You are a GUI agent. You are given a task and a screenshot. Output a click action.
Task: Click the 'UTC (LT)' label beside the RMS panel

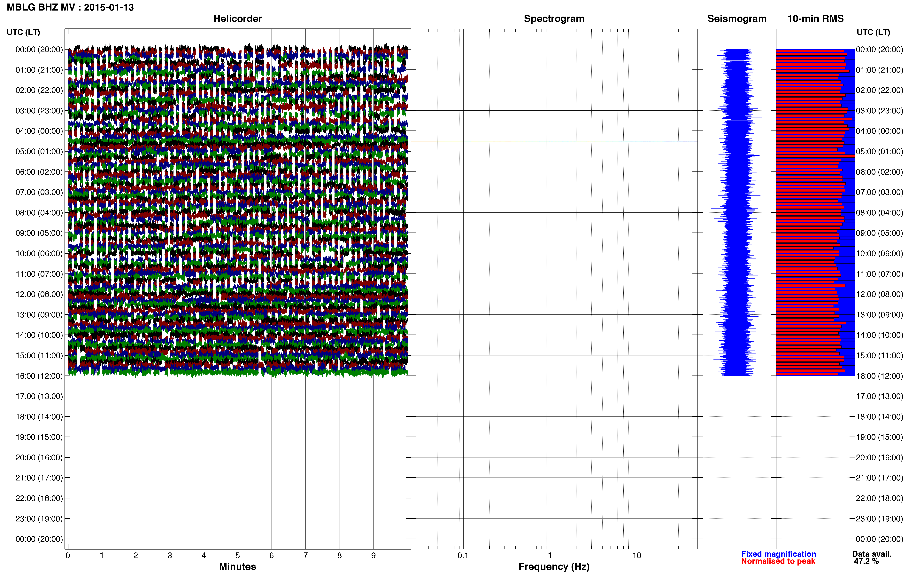(873, 32)
